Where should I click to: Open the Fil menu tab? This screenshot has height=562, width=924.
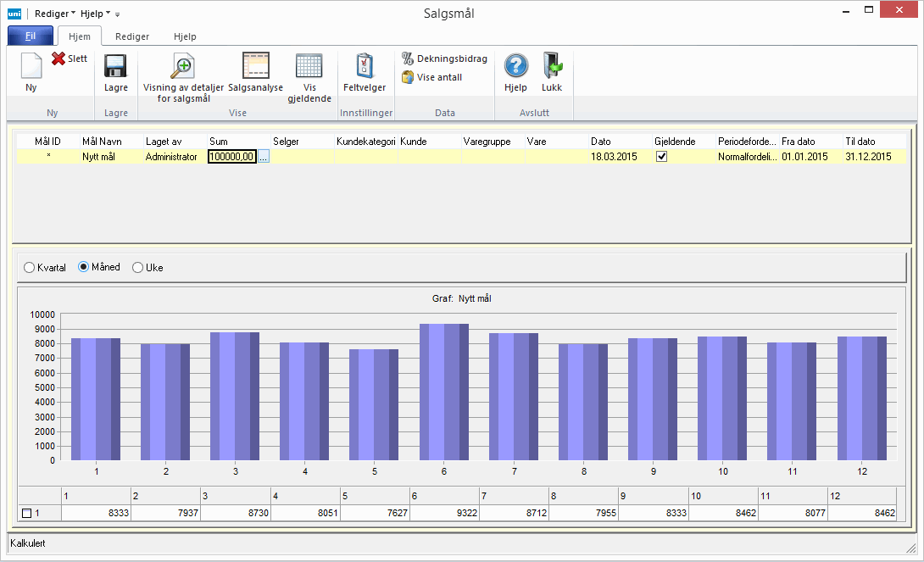(31, 36)
